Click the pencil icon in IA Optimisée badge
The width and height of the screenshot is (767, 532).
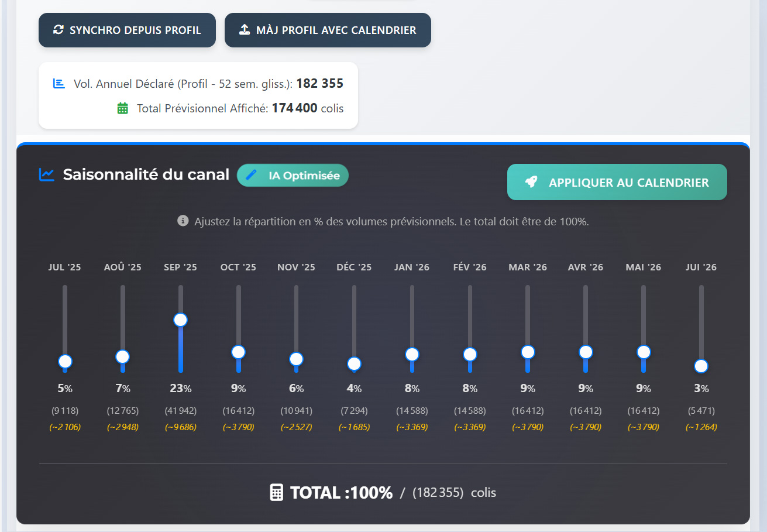[252, 175]
